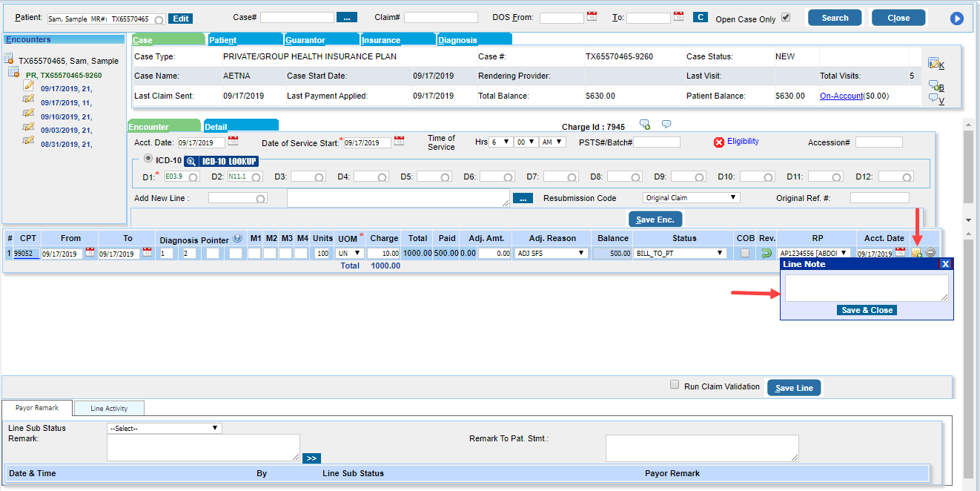Click the D1 lookup circle for E03.9
Viewport: 980px width, 491px height.
[x=193, y=177]
